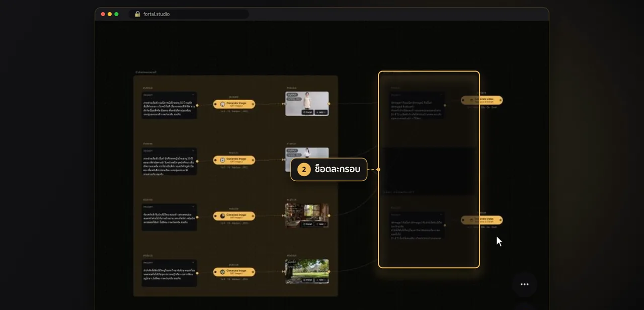Select the Generate Image node feeding the white-shirt woman output
Image resolution: width=644 pixels, height=310 pixels.
(234, 160)
